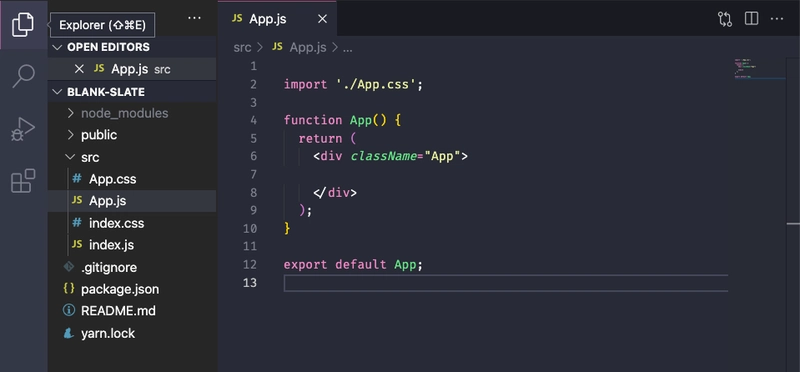Screen dimensions: 800x372
Task: Open the Extensions view icon
Action: coord(23,181)
